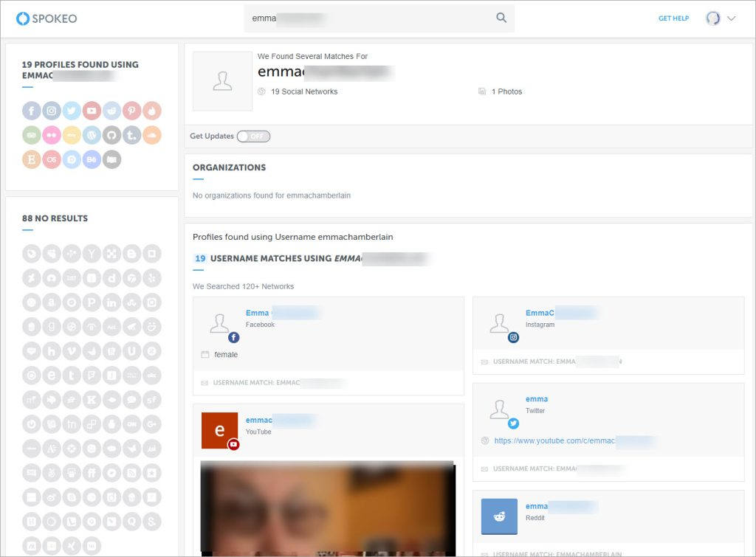This screenshot has width=756, height=557.
Task: Filter by Twitter icon in found profiles
Action: [72, 111]
